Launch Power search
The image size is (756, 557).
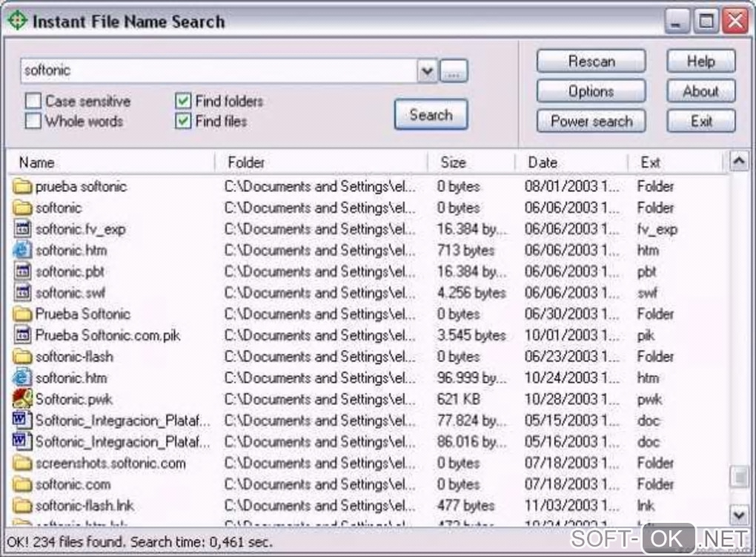(591, 121)
